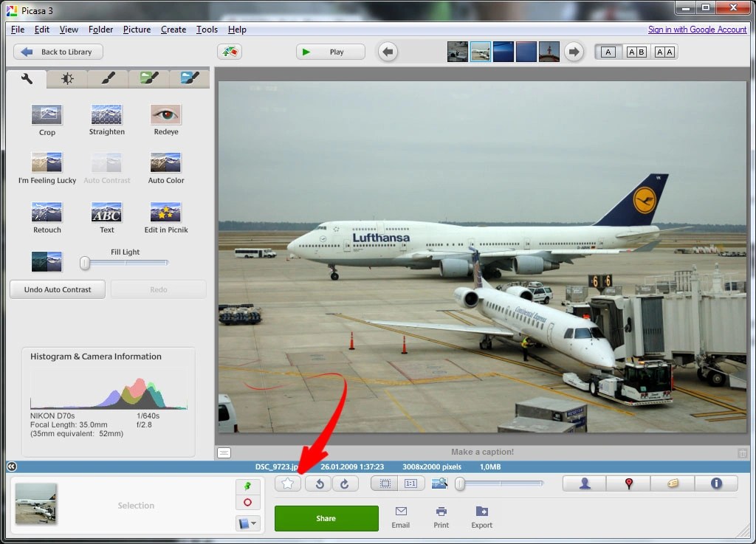The image size is (756, 544).
Task: Select the Basic Fixes wrench tab
Action: 27,78
